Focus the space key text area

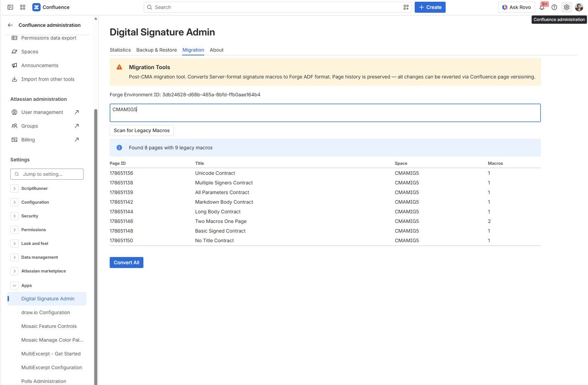click(x=325, y=113)
